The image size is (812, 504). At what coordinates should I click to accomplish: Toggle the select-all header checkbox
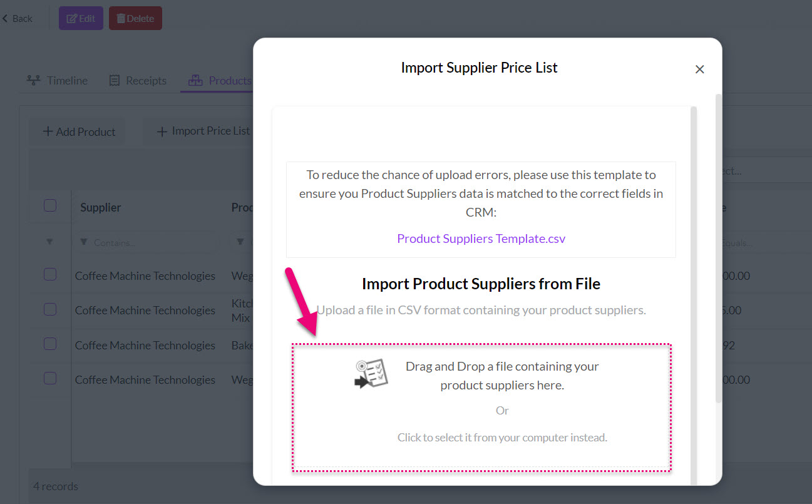pos(50,205)
